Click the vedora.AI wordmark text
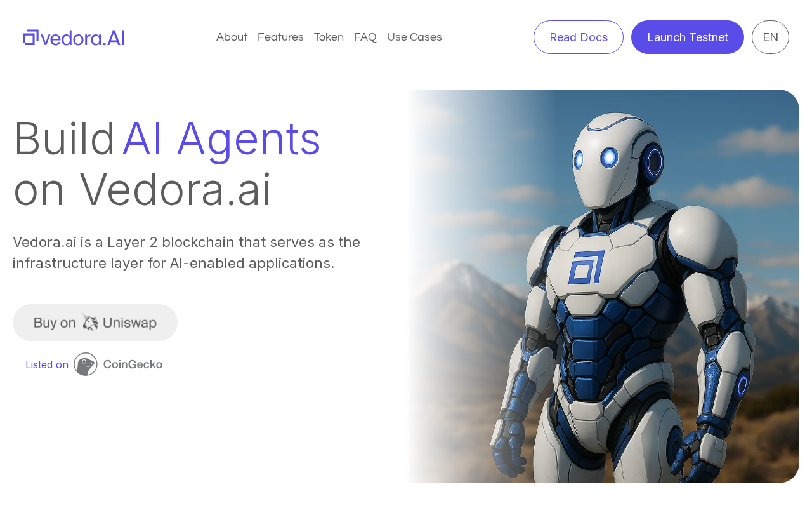 (82, 37)
